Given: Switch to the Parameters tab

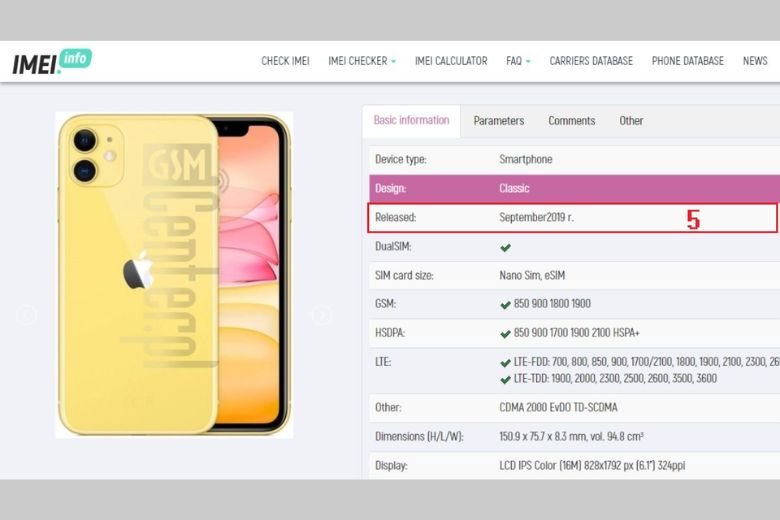Looking at the screenshot, I should (498, 121).
